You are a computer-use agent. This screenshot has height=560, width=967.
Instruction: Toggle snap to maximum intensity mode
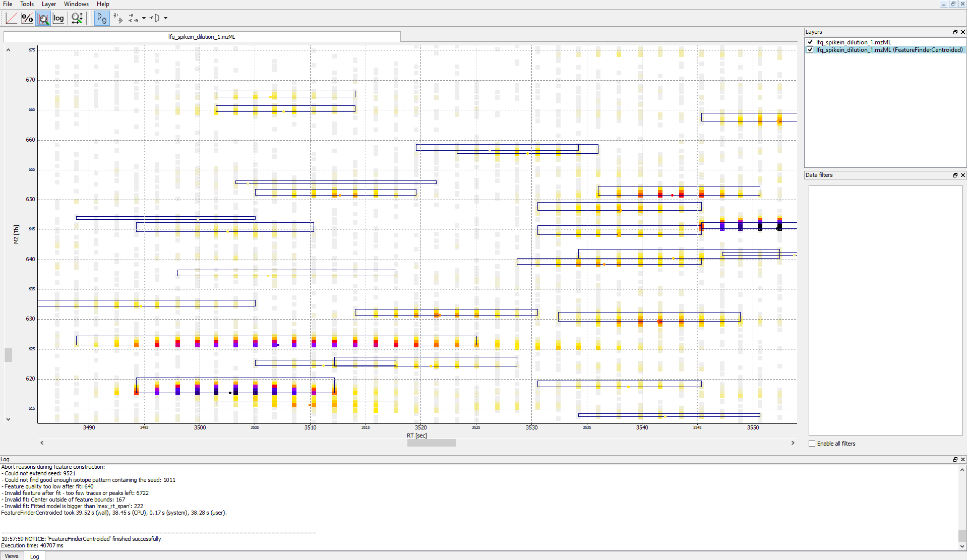point(43,18)
